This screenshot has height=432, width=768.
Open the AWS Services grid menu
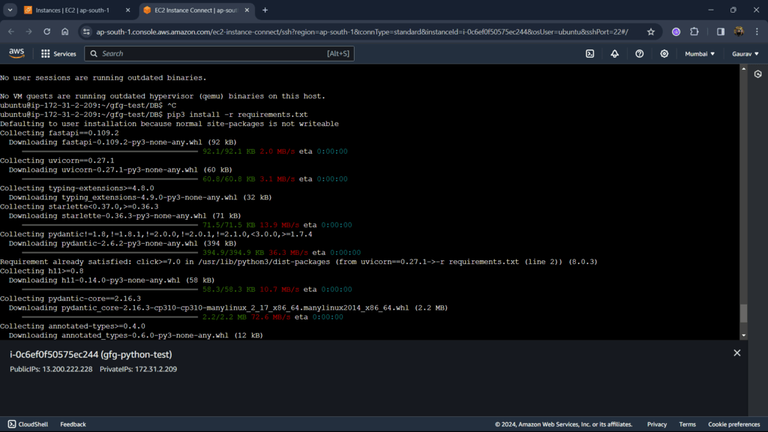point(58,54)
